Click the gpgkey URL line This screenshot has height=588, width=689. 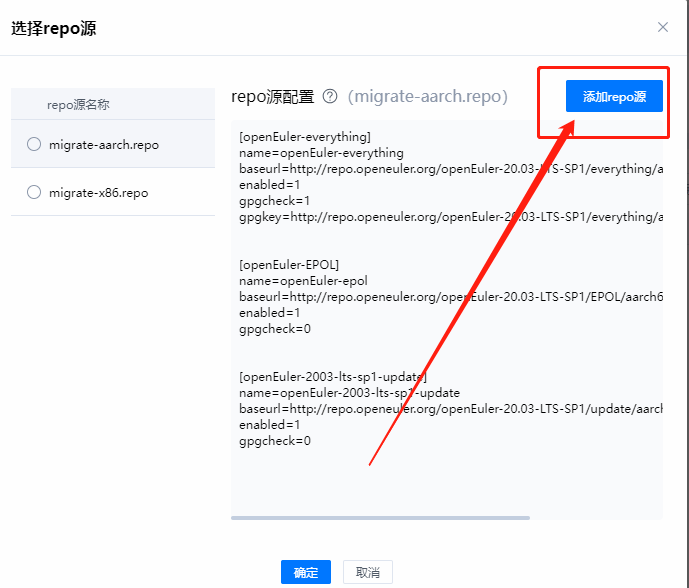451,217
